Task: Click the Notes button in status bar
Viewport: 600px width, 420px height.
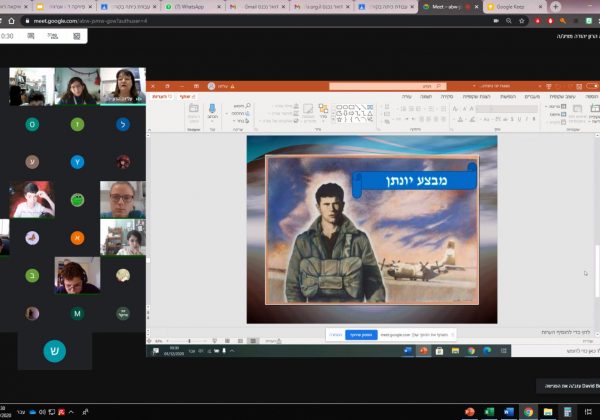Action: click(274, 340)
